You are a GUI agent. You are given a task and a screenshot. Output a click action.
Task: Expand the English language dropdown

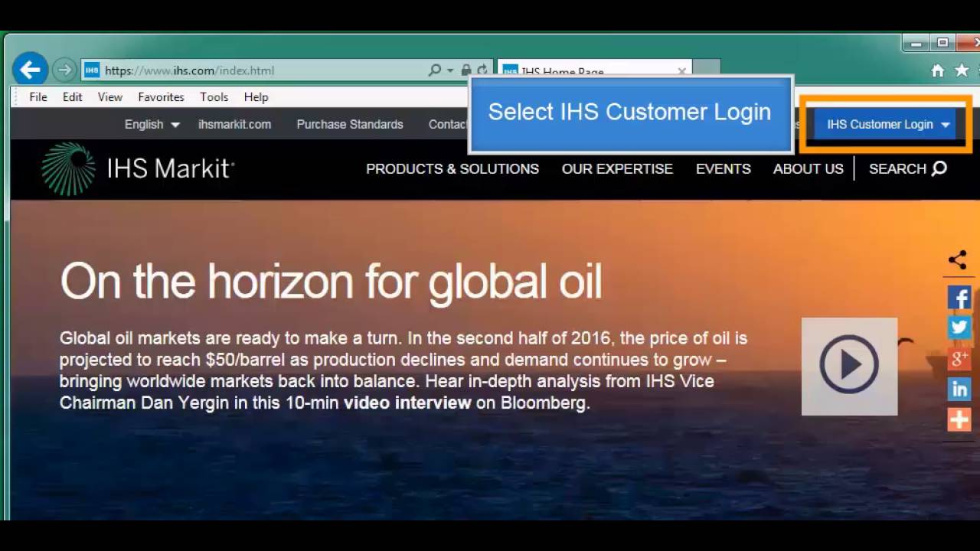click(152, 124)
